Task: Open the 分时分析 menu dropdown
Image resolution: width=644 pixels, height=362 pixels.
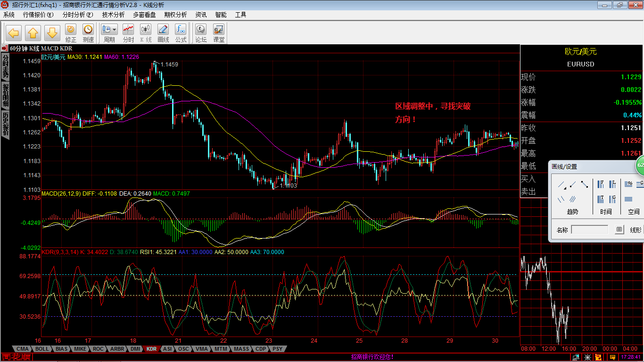Action: [x=78, y=15]
